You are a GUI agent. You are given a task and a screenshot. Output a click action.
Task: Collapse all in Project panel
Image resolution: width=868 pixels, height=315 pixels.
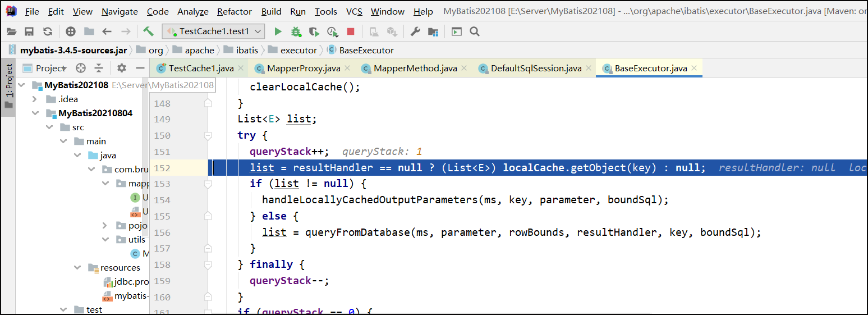point(99,68)
